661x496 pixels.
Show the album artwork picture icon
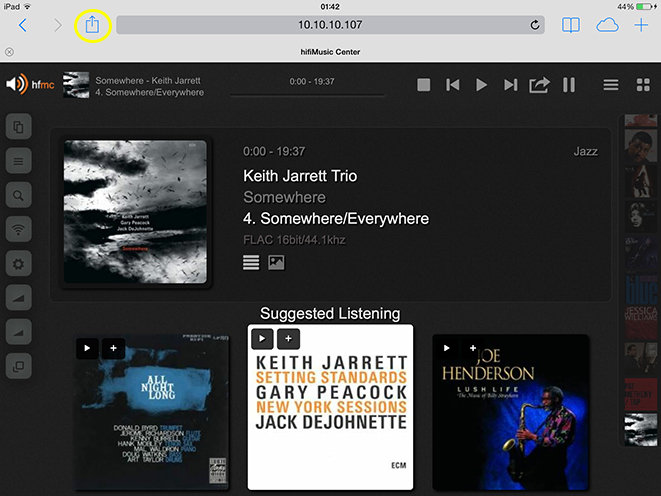pos(276,263)
